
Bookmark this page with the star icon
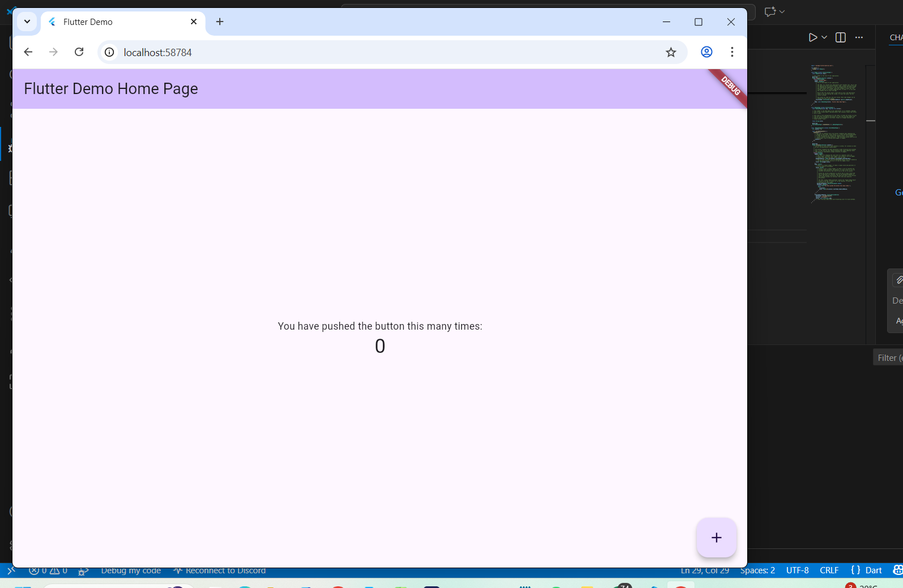coord(671,52)
